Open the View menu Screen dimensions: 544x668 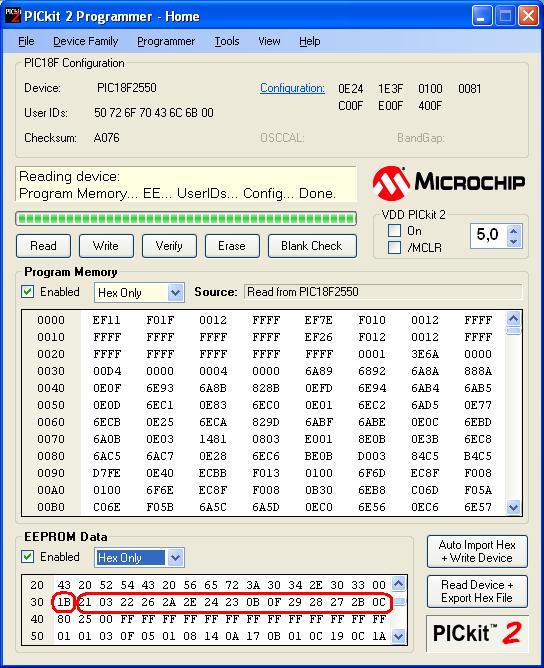[x=269, y=41]
